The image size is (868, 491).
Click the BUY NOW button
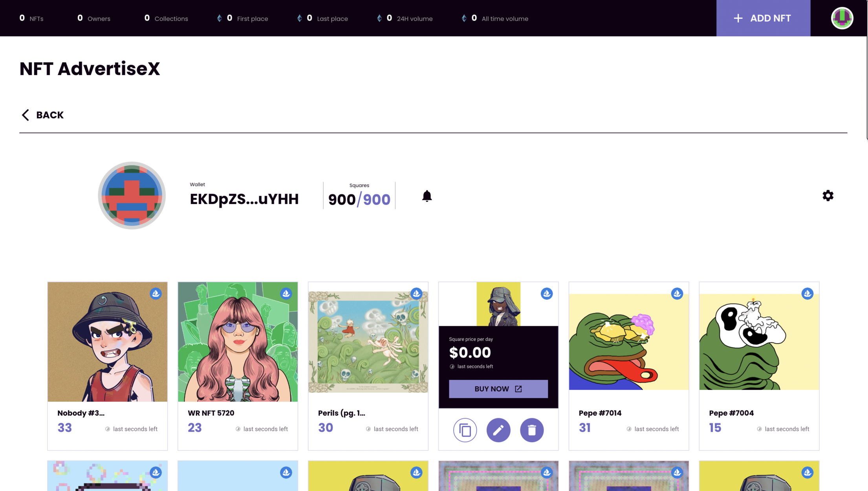tap(498, 389)
